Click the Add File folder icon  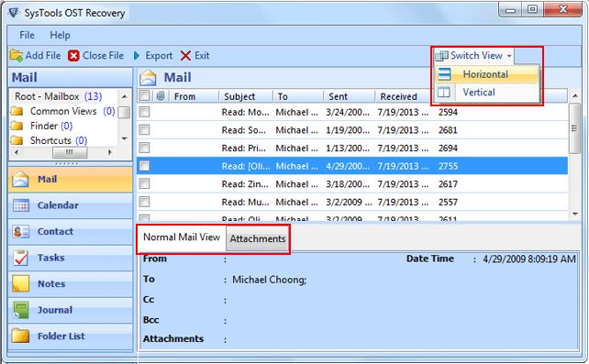click(x=17, y=56)
